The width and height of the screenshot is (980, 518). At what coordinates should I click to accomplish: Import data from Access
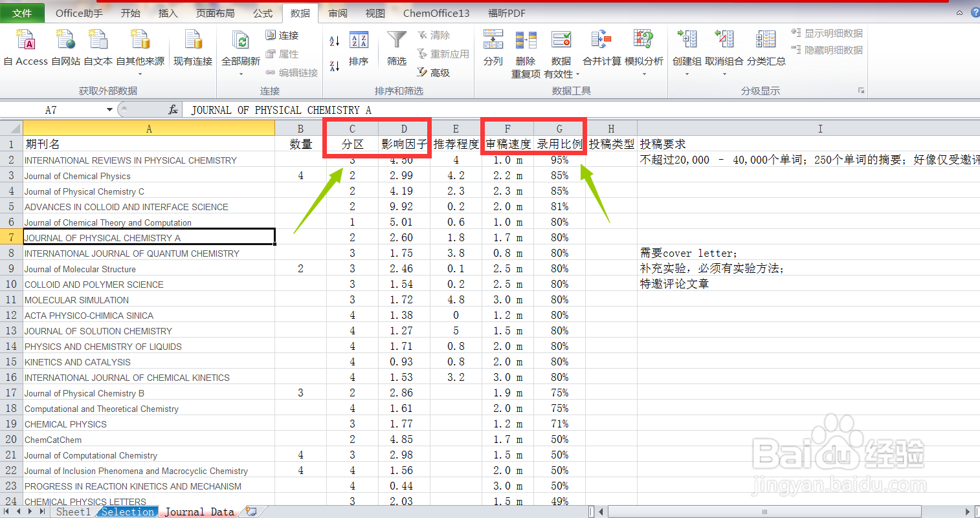[26, 48]
